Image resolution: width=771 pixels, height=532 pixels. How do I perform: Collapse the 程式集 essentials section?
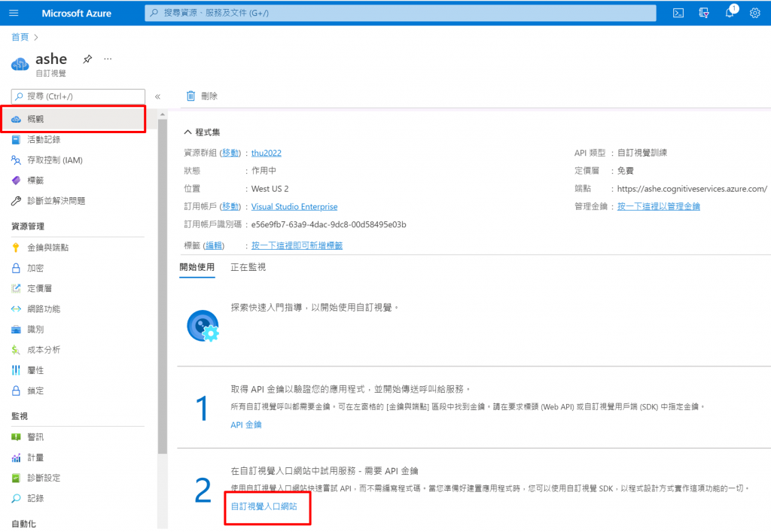(x=187, y=132)
